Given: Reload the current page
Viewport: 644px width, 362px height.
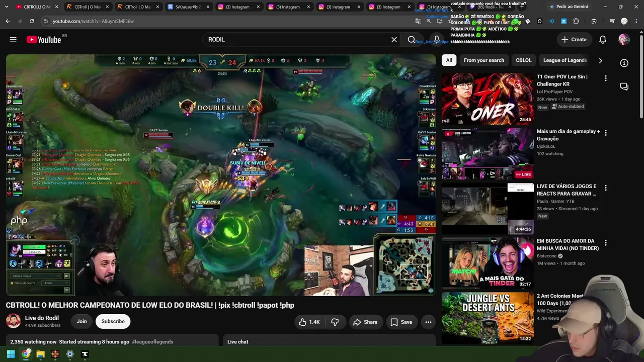Looking at the screenshot, I should pyautogui.click(x=32, y=21).
